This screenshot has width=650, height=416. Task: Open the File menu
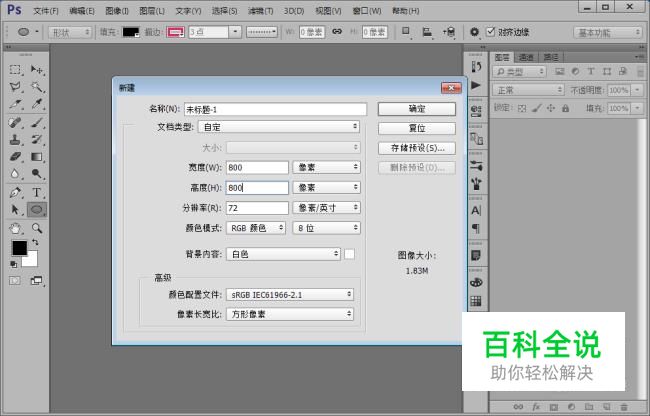coord(46,11)
